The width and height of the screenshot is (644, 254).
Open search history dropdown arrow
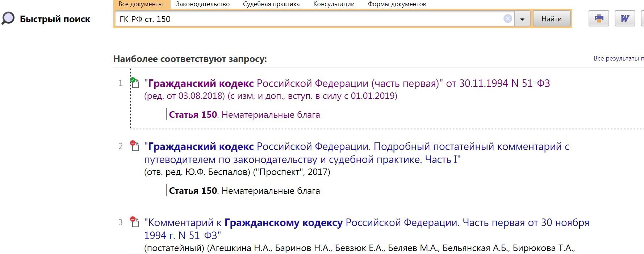522,19
